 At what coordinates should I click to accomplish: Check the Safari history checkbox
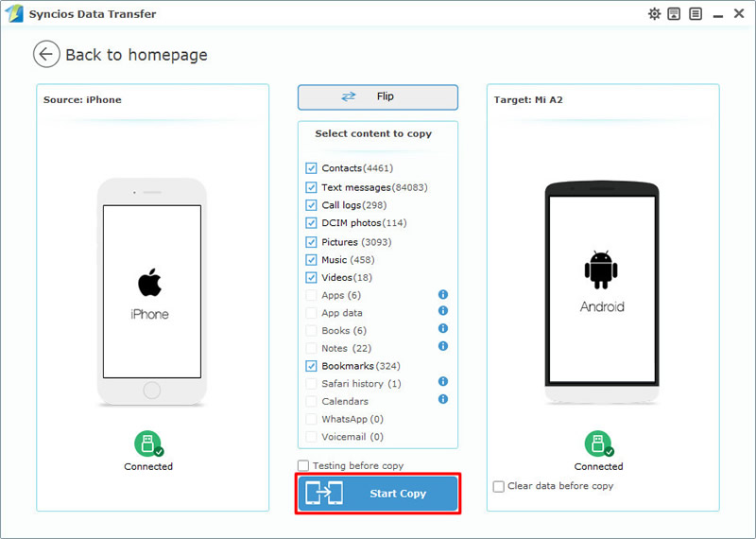[x=311, y=384]
